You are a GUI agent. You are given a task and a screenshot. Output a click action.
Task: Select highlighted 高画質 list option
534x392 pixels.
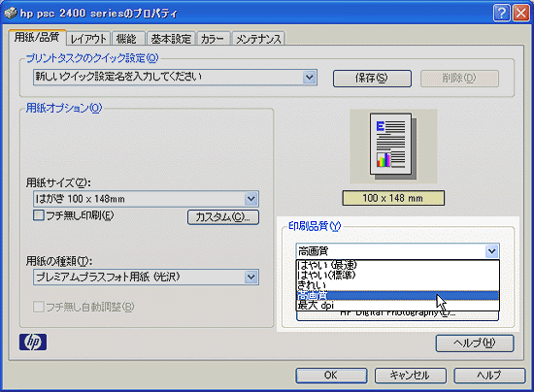click(x=398, y=295)
